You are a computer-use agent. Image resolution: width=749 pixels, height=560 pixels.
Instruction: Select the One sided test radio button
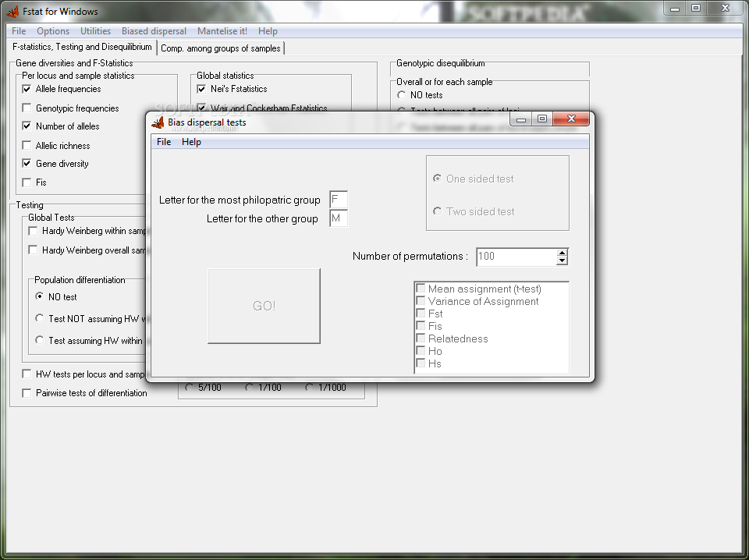437,179
